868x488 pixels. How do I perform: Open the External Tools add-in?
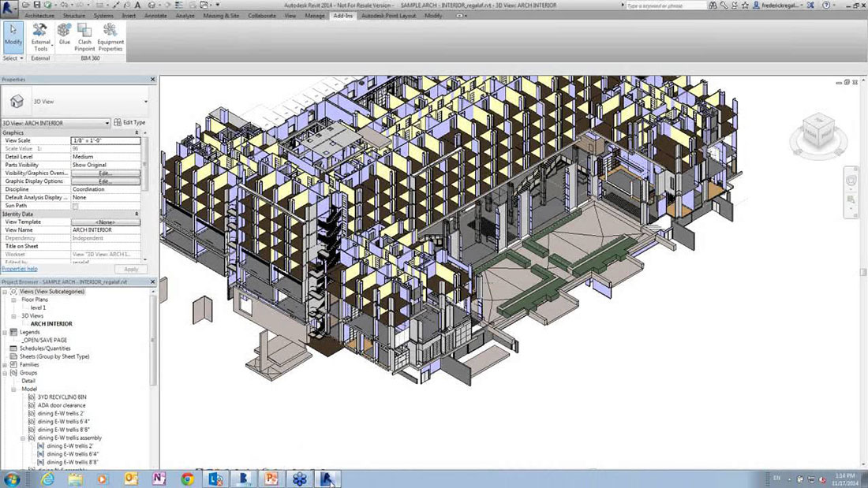[x=40, y=37]
